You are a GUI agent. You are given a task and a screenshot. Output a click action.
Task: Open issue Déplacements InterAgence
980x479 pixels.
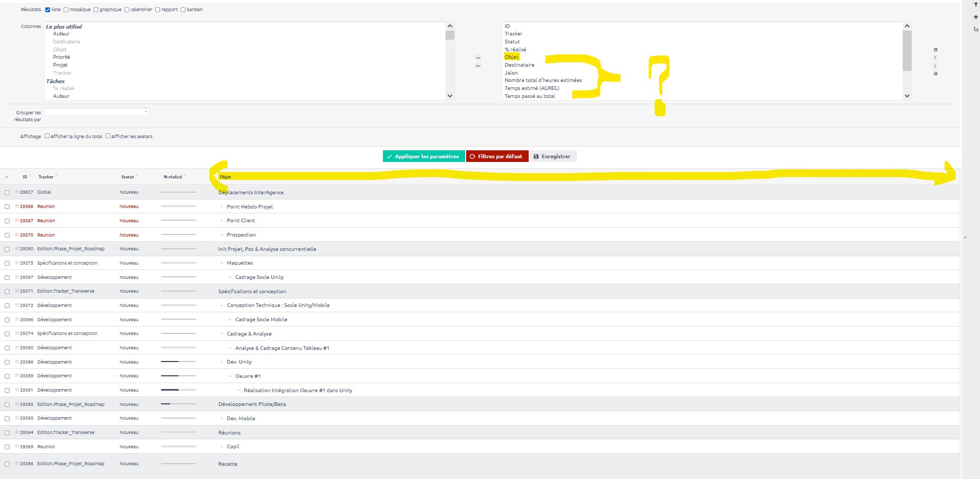tap(251, 193)
